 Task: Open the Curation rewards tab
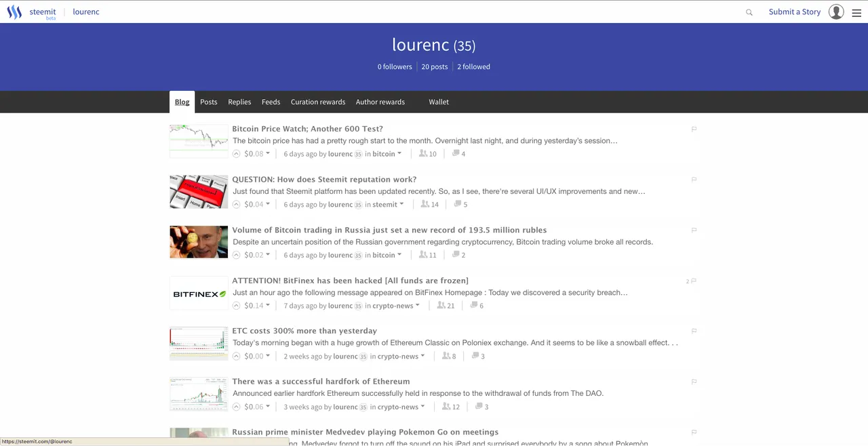318,102
